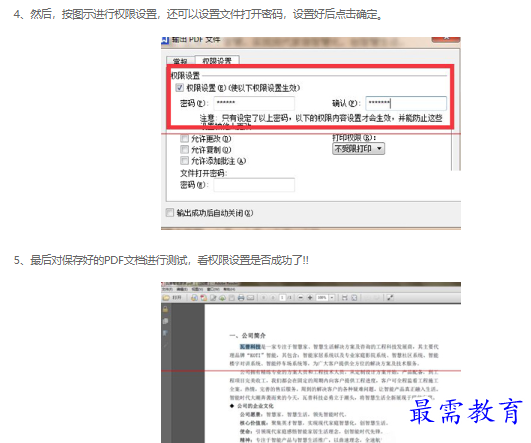
Task: Click the 公司的企业文化 bullet heading
Action: tap(255, 406)
